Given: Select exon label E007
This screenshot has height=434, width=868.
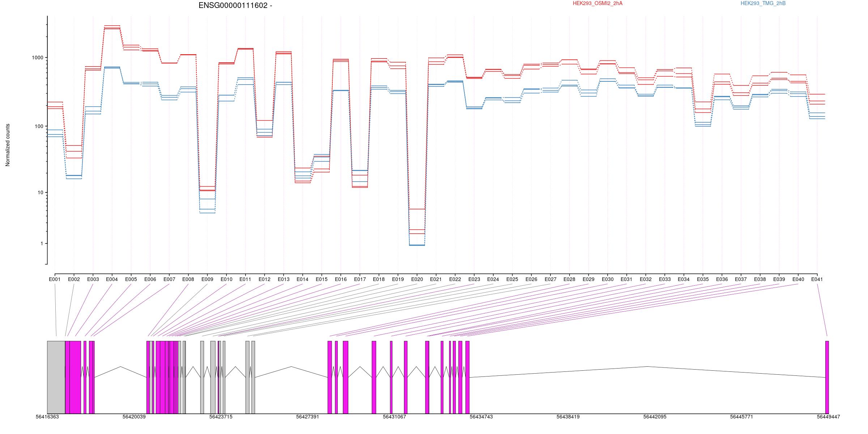Looking at the screenshot, I should (169, 279).
